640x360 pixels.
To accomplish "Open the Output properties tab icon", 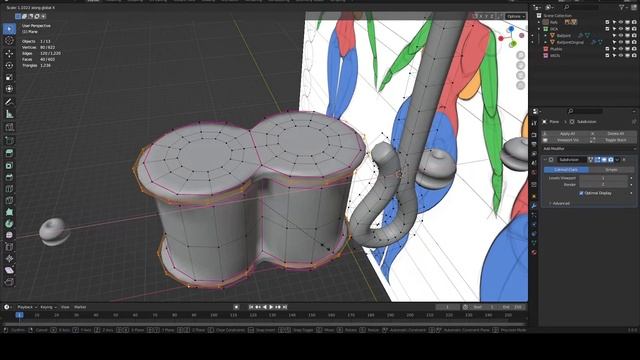I will coord(533,144).
